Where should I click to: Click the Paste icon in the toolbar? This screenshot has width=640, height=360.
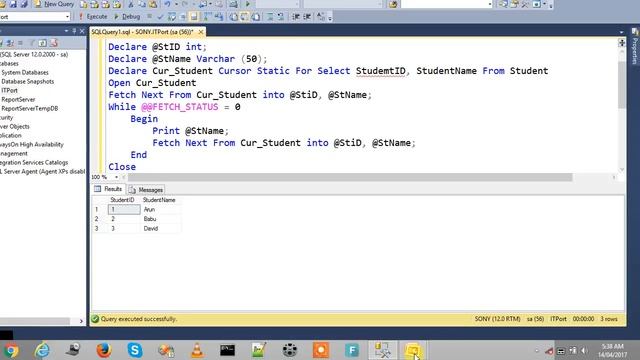(x=153, y=4)
